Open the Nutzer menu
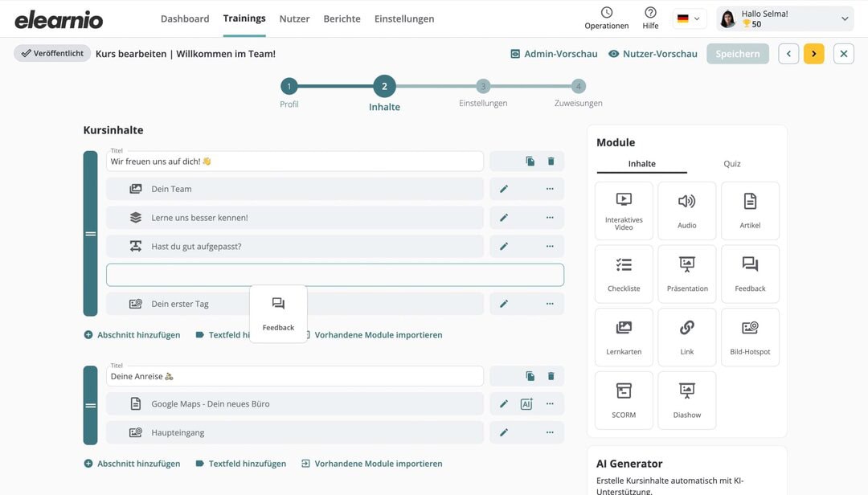 [x=294, y=18]
